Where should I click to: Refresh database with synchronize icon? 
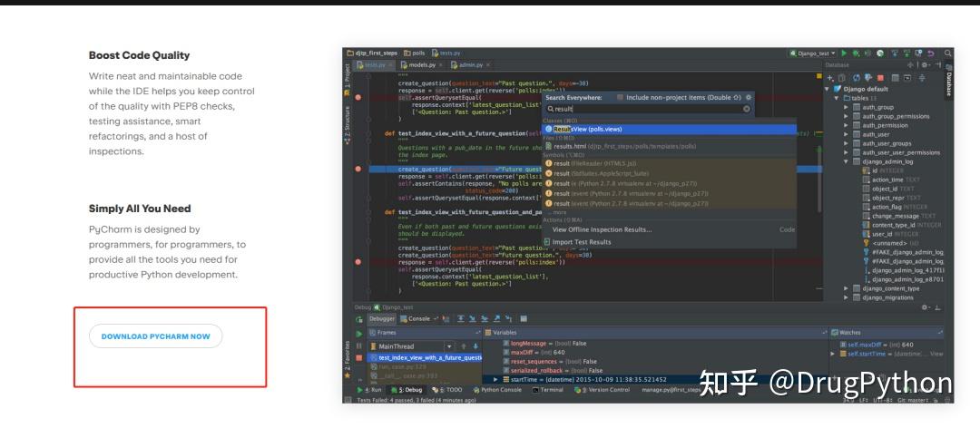857,78
